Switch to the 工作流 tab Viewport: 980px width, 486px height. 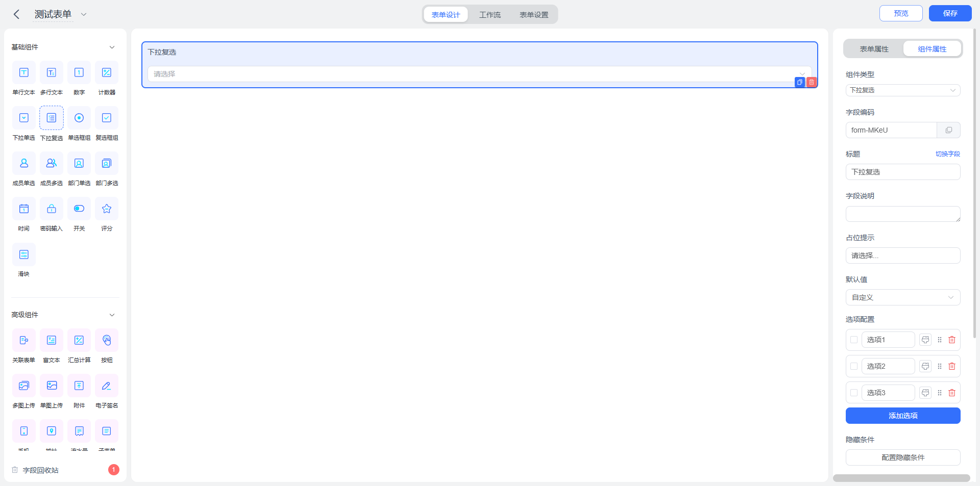click(489, 15)
